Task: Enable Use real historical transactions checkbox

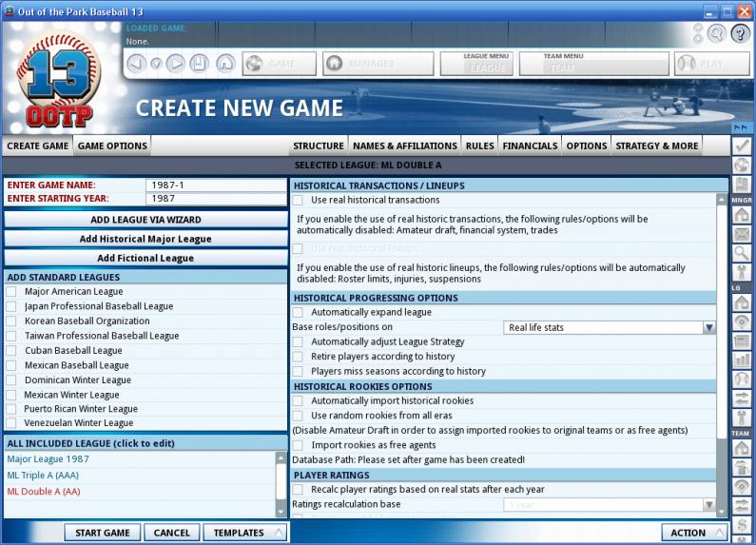Action: click(299, 201)
